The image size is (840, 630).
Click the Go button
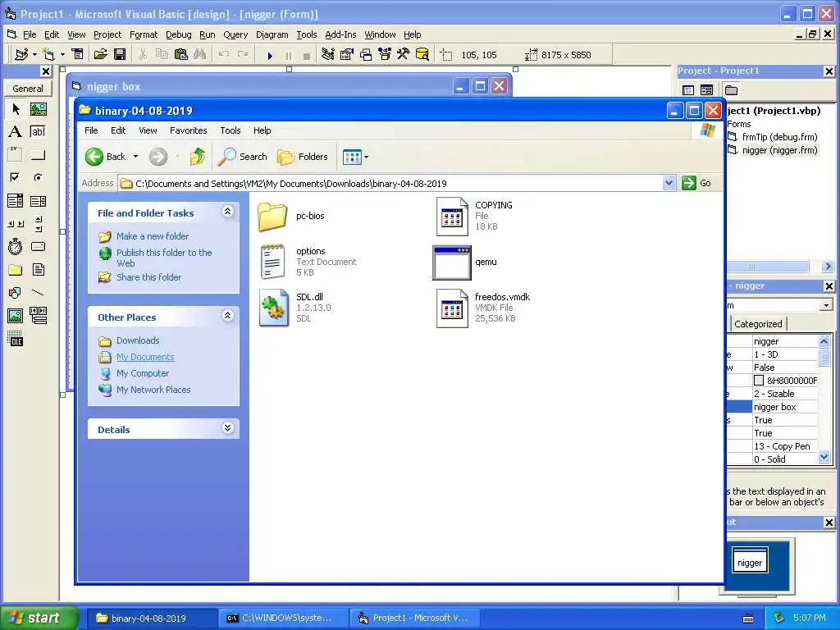coord(697,183)
